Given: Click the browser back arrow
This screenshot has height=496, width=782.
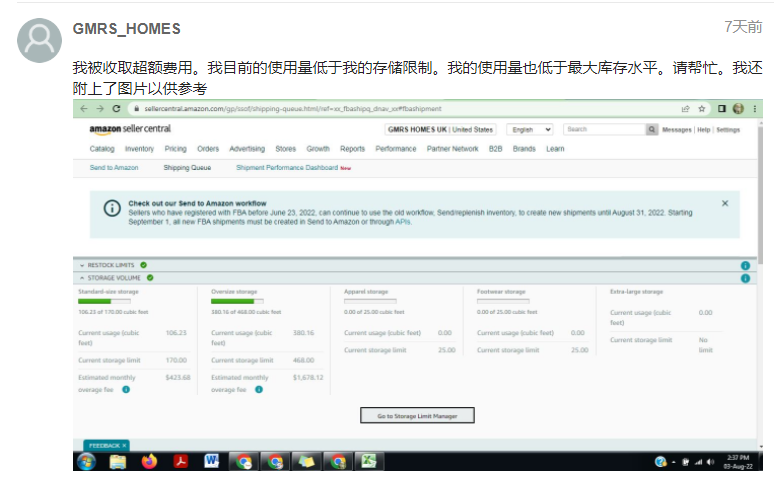Looking at the screenshot, I should 84,109.
